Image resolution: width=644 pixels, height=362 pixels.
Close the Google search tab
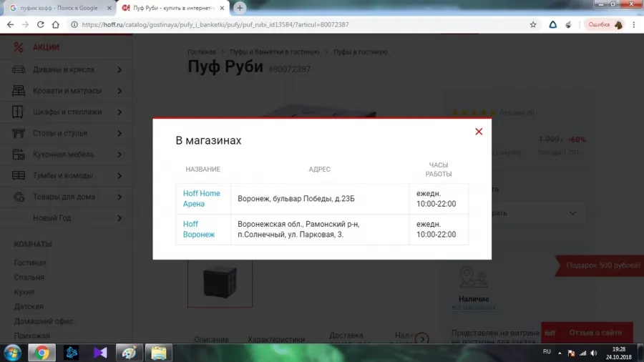coord(109,8)
